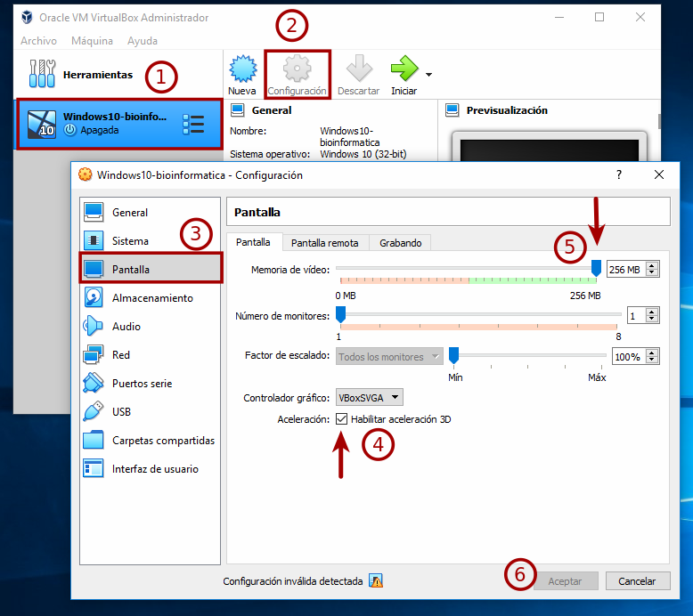
Task: Close the Configuración dialog
Action: [659, 174]
